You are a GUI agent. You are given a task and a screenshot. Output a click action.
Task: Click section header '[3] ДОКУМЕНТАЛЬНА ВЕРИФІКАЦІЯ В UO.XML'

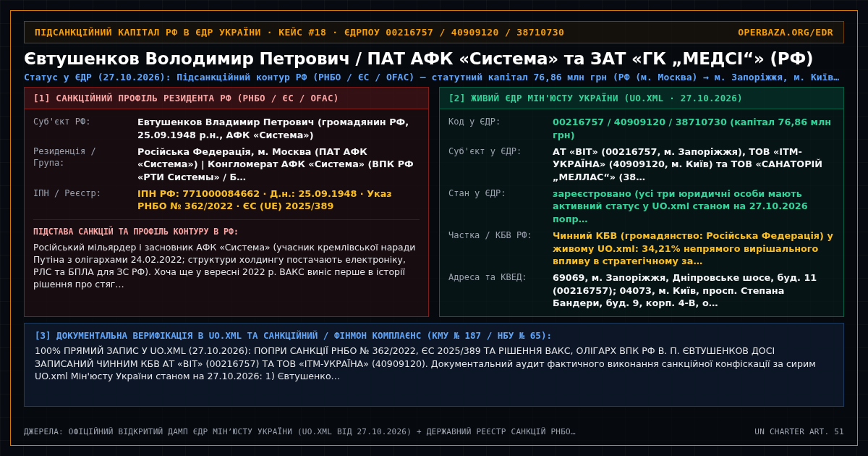coord(293,336)
